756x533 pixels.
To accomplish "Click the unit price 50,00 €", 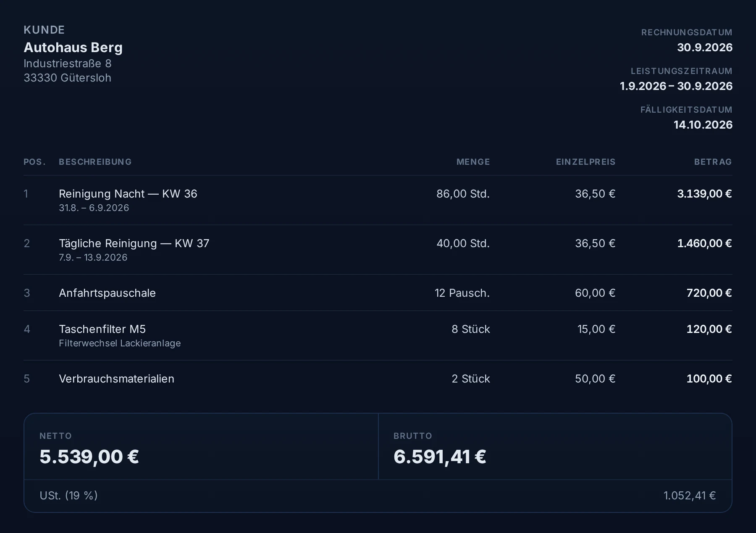I will [x=595, y=379].
